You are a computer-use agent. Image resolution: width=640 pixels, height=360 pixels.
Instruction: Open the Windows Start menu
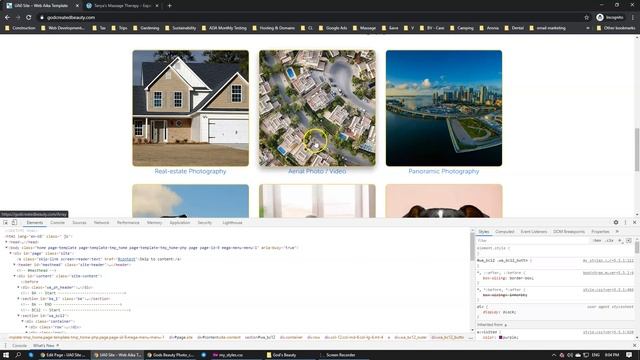click(6, 355)
